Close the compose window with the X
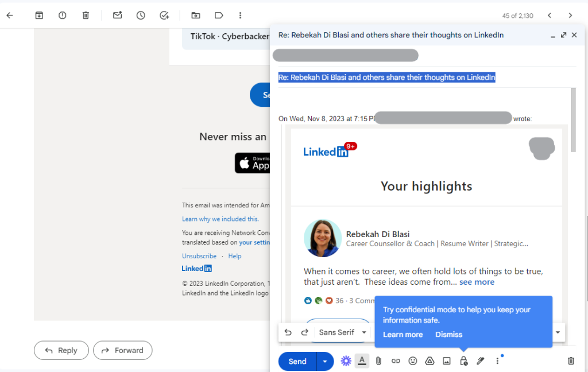This screenshot has width=588, height=372. tap(574, 35)
